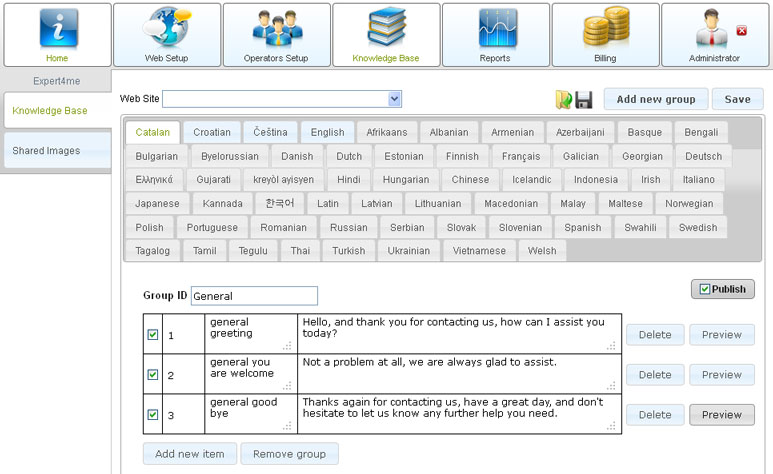This screenshot has height=474, width=773.
Task: Preview the general good bye item
Action: coord(722,414)
